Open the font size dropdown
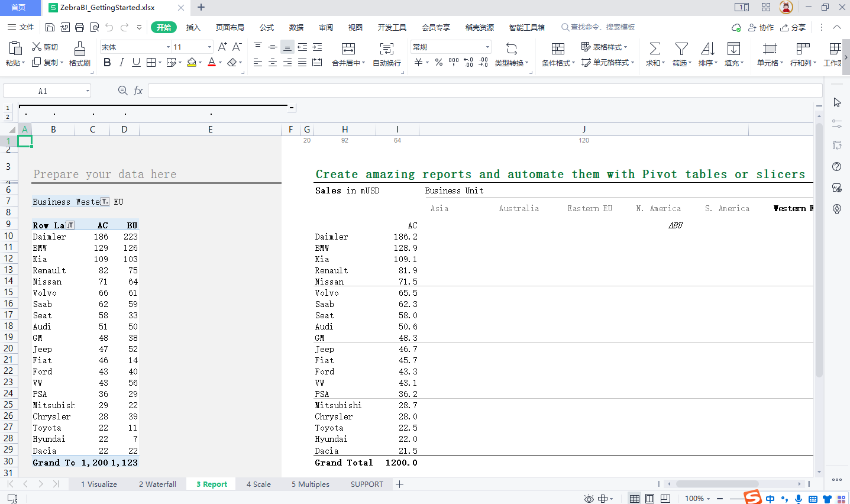The image size is (850, 504). coord(209,47)
